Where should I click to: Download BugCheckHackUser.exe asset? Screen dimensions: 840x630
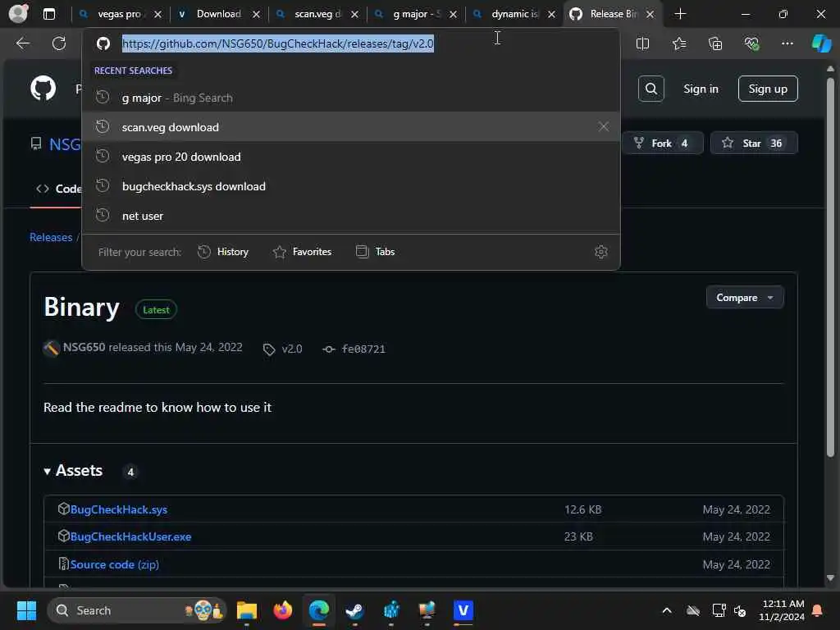(130, 536)
